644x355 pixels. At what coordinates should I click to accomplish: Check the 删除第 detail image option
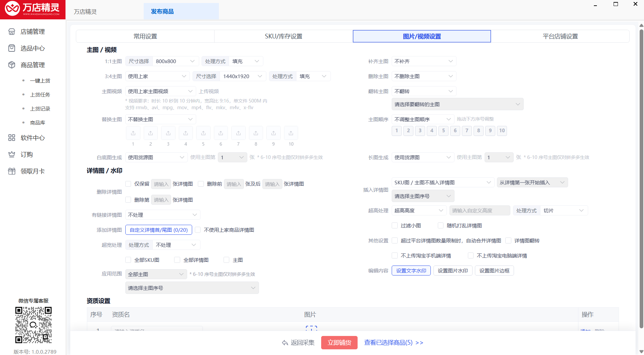click(x=128, y=200)
